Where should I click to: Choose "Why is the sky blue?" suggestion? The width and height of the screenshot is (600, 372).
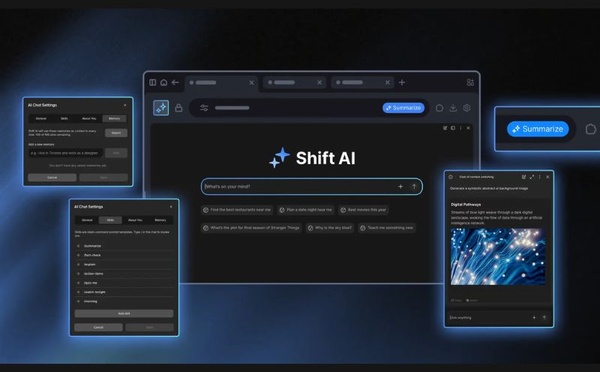[x=329, y=228]
